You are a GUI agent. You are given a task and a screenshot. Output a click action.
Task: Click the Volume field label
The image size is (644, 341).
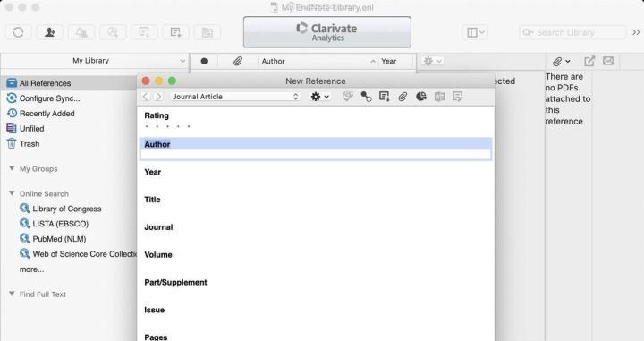coord(158,255)
